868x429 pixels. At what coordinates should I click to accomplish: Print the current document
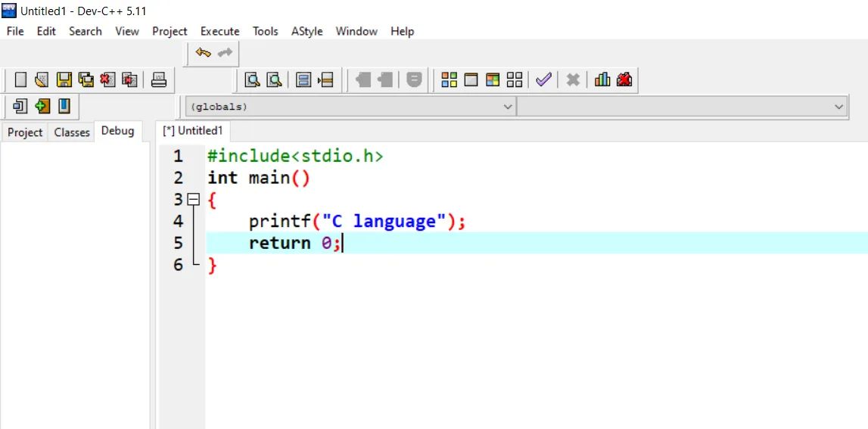[159, 80]
